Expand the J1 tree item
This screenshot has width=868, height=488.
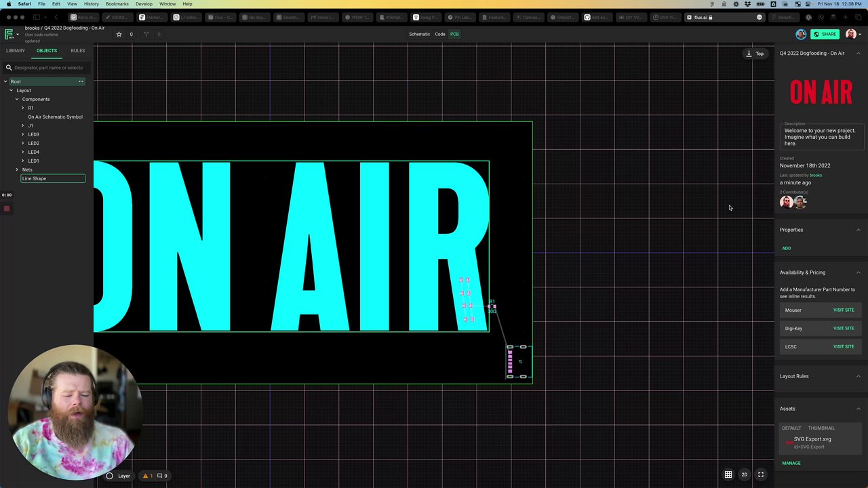[22, 125]
